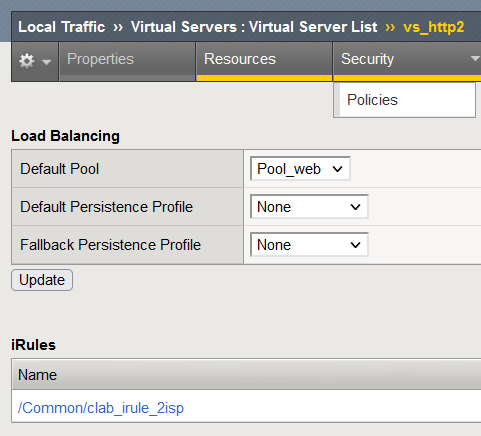Screen dimensions: 481x436
Task: Click the Default Pool row label
Action: coord(60,169)
